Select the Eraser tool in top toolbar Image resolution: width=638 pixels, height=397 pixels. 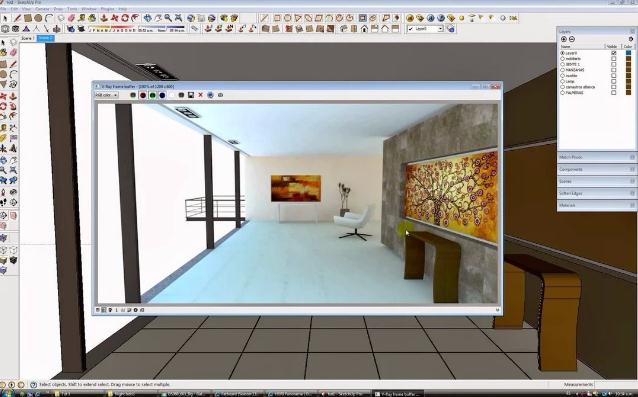[x=71, y=18]
